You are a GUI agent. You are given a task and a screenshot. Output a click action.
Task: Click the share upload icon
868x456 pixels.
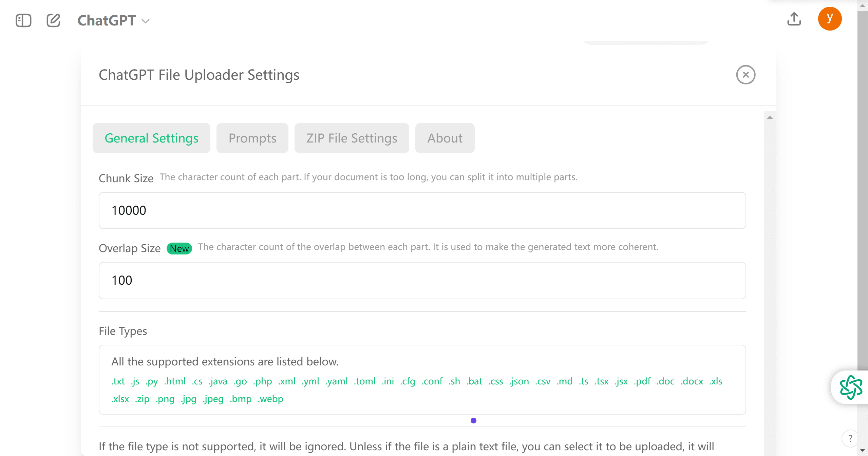794,19
